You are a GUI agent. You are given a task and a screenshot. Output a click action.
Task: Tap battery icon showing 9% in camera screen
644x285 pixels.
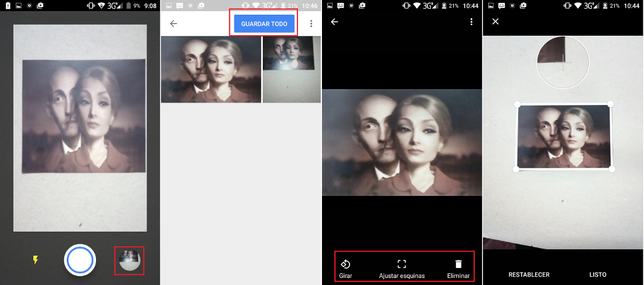pos(128,6)
